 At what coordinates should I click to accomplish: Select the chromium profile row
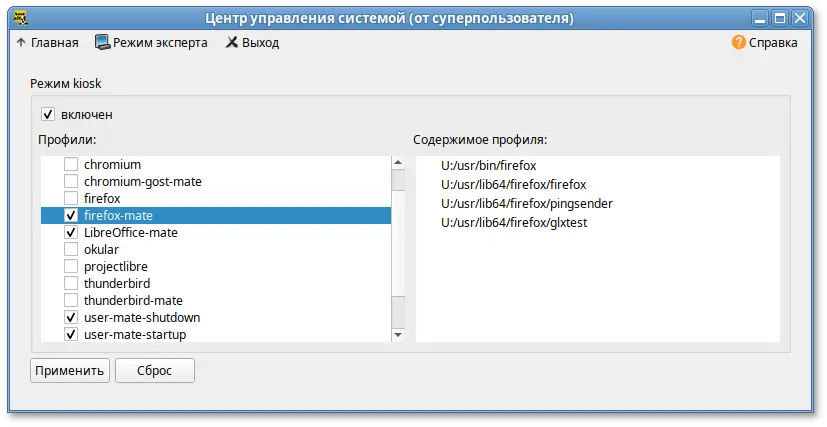click(x=216, y=164)
